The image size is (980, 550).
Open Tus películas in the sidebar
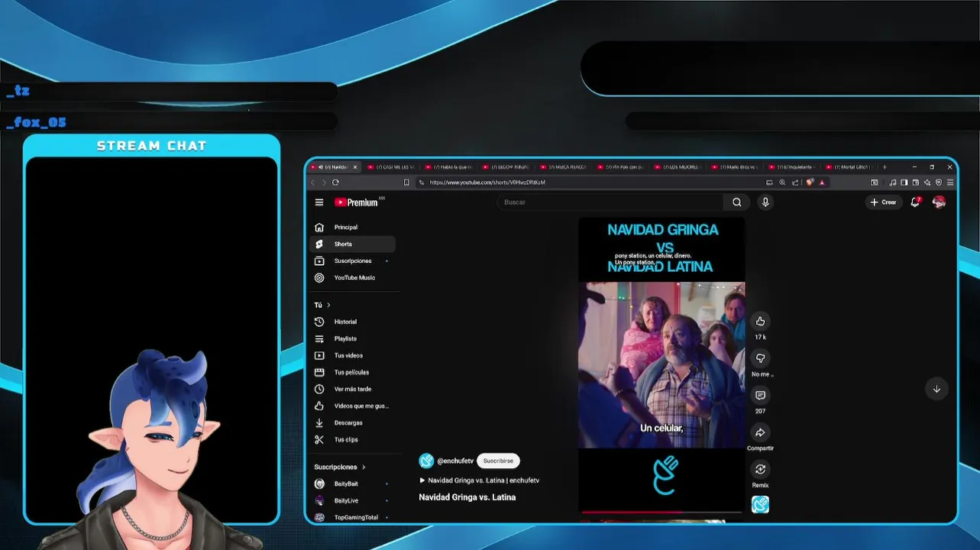click(x=352, y=372)
